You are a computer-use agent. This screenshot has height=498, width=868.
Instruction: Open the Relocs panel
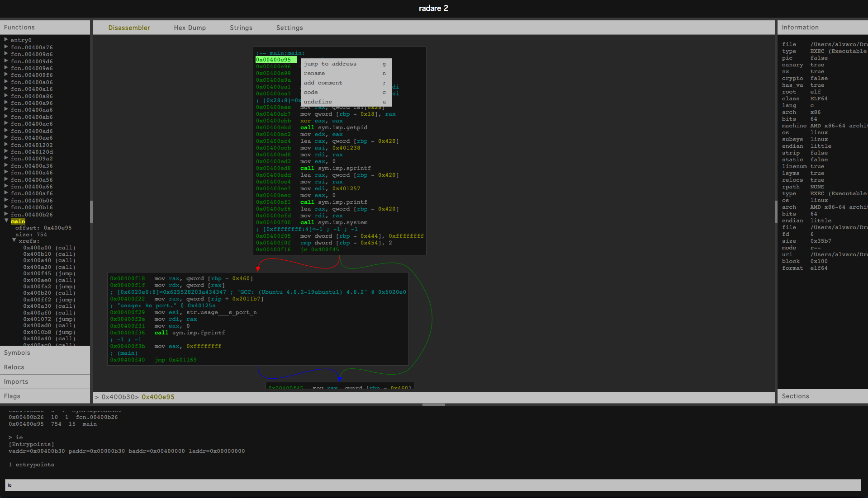(x=45, y=367)
